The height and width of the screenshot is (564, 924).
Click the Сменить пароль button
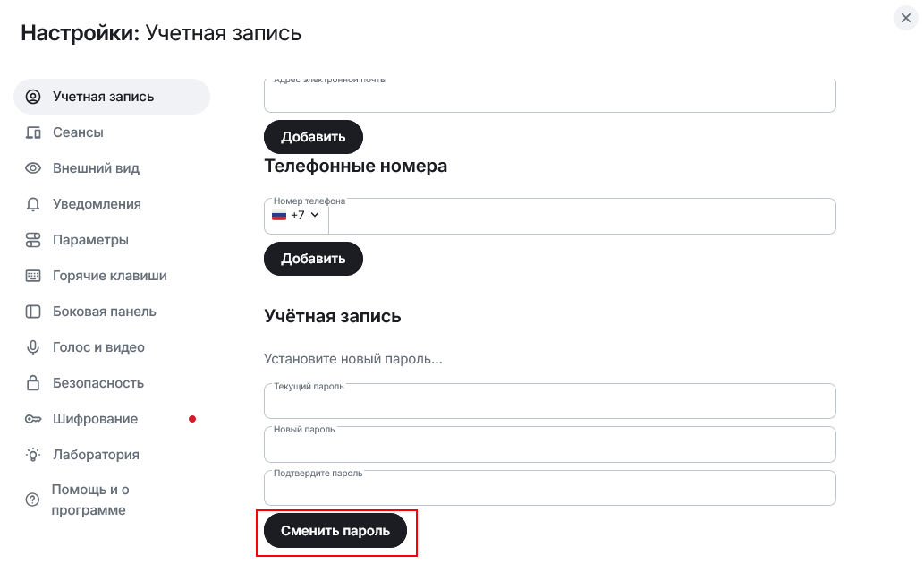coord(335,531)
